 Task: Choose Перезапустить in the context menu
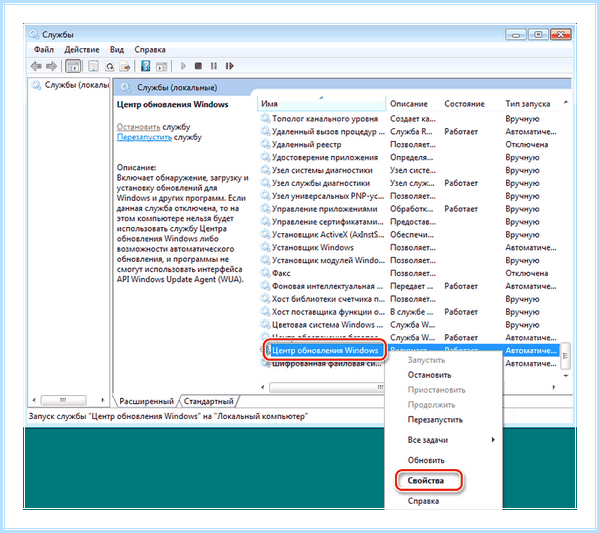click(435, 420)
